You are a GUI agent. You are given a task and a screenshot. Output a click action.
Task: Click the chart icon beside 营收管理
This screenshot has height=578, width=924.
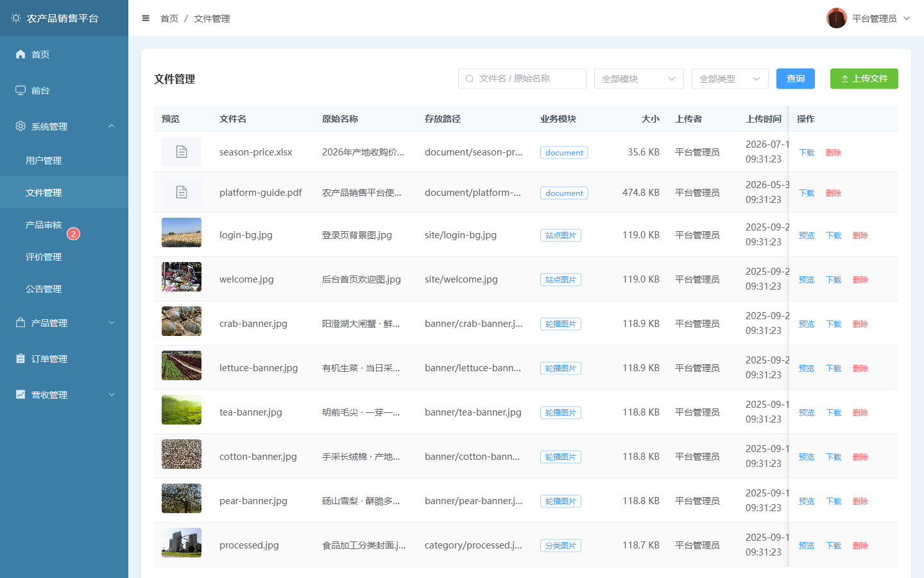(x=21, y=395)
